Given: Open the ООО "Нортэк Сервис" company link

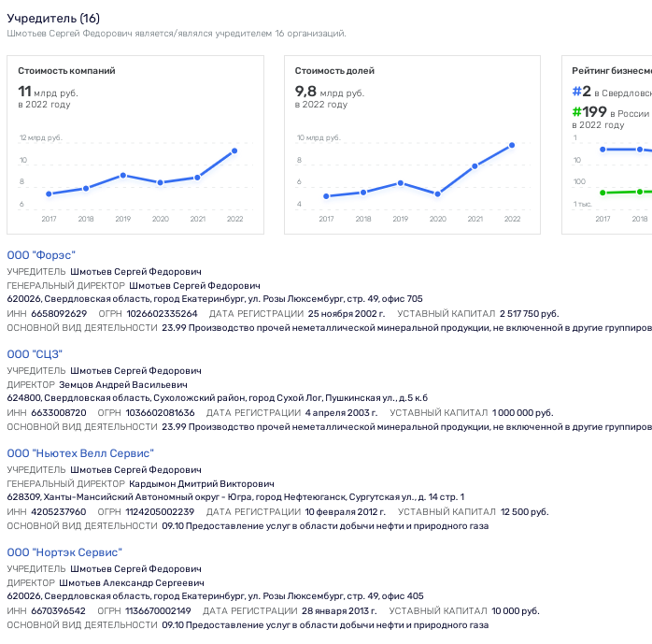Looking at the screenshot, I should 64,552.
